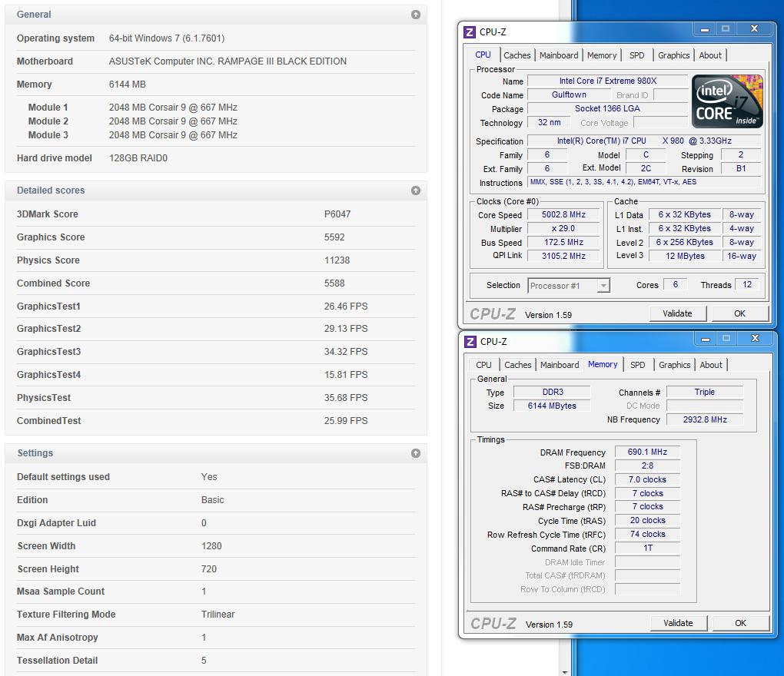Click the memory Type value DDR3
This screenshot has width=784, height=676.
pos(553,393)
